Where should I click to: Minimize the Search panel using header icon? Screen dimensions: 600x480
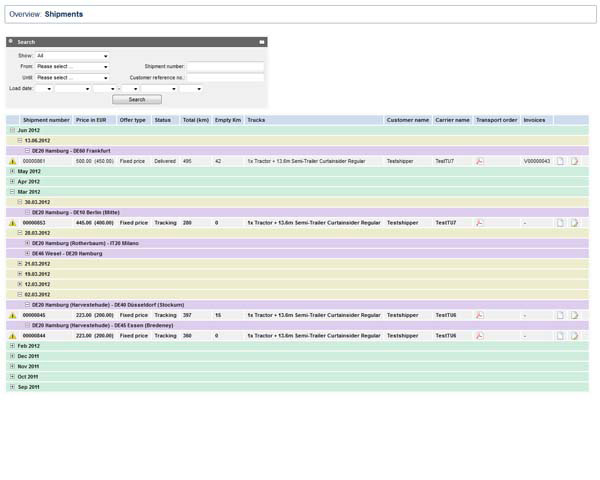tap(261, 42)
